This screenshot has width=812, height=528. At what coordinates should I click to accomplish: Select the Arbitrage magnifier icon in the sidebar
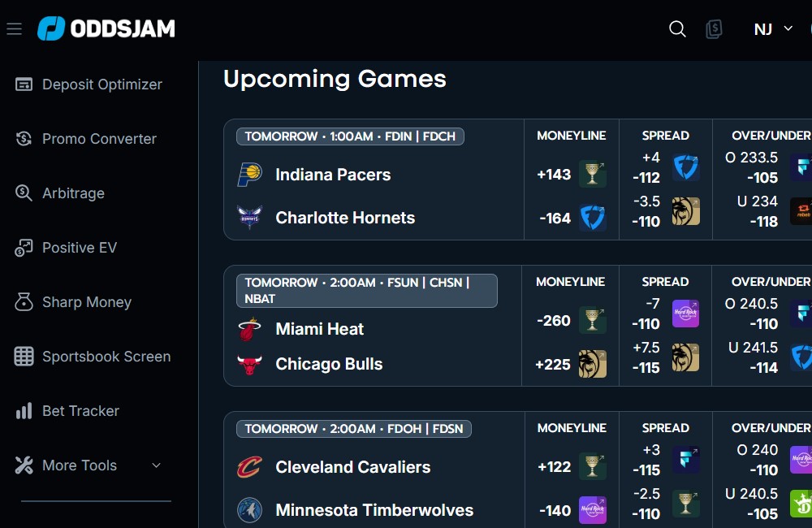(x=24, y=193)
